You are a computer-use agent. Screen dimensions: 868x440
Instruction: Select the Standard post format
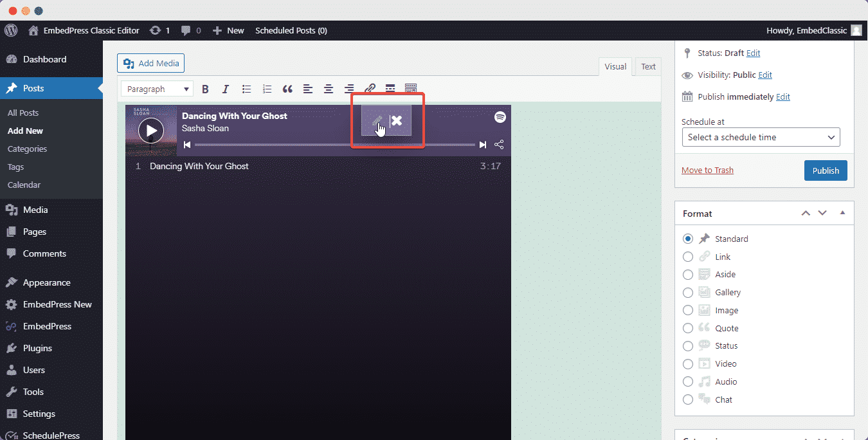pos(688,239)
